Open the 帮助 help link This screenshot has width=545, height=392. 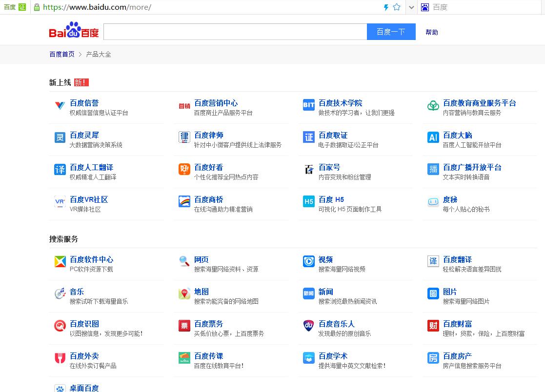click(x=432, y=32)
